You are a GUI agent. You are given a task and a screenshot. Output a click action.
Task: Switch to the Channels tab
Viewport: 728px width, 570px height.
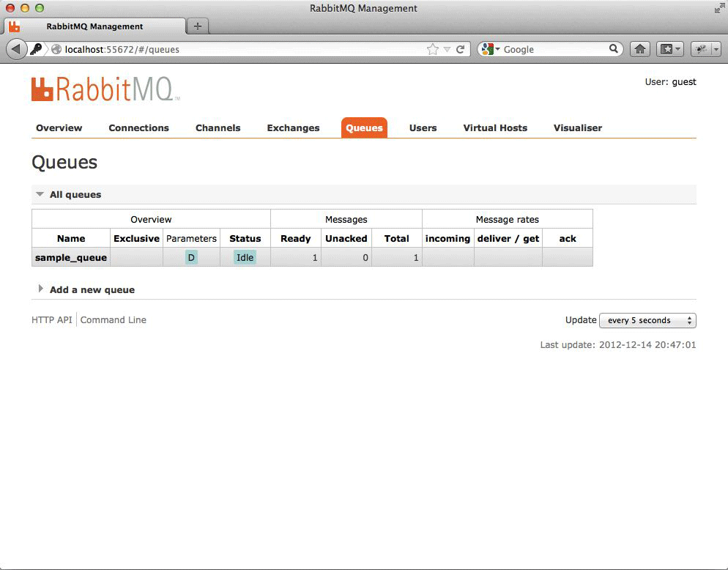point(218,127)
